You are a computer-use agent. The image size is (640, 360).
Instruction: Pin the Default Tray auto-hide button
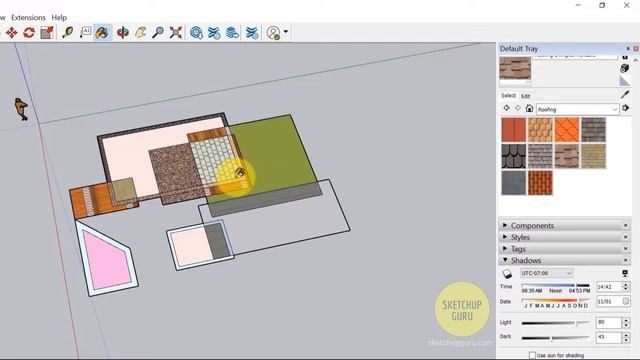pos(628,49)
